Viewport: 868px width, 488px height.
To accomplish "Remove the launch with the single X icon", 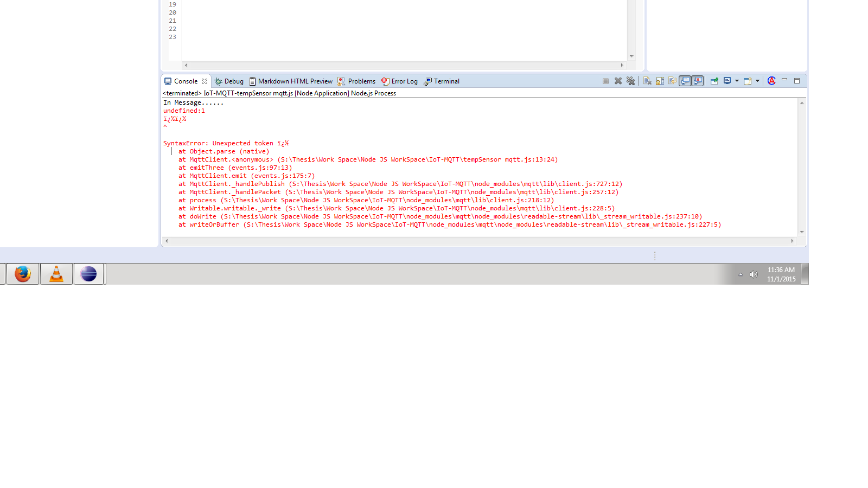I will (x=618, y=81).
